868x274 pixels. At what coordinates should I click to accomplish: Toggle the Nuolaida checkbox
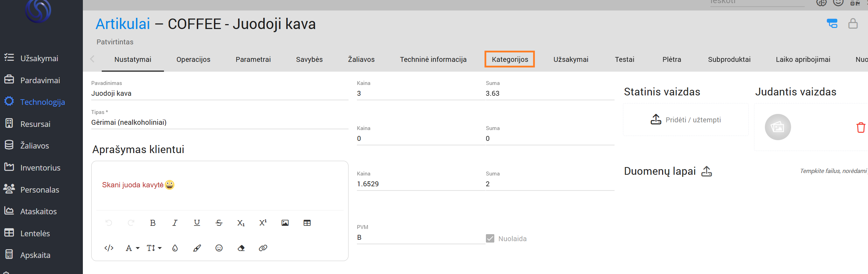coord(490,239)
